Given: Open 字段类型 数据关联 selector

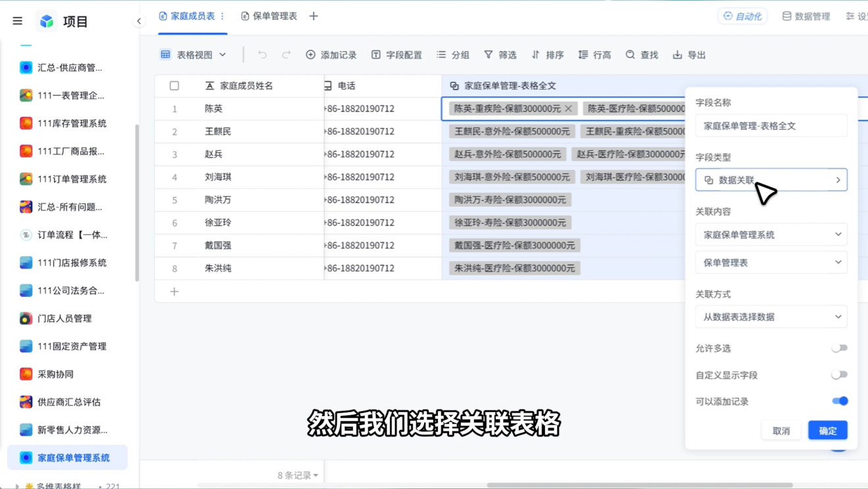Looking at the screenshot, I should coord(771,180).
